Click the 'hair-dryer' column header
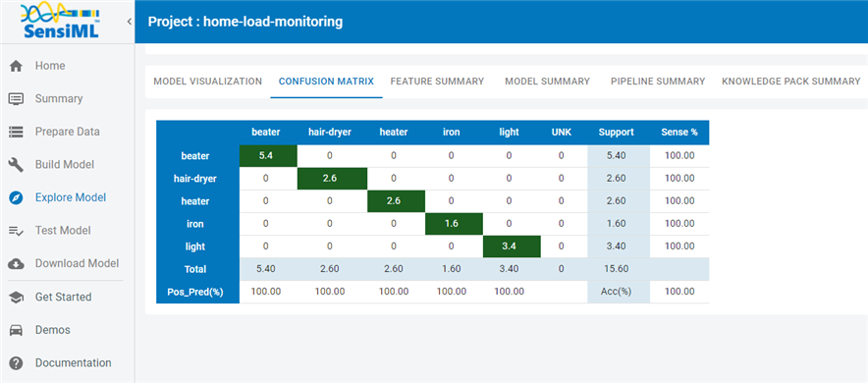The width and height of the screenshot is (868, 383). click(329, 133)
